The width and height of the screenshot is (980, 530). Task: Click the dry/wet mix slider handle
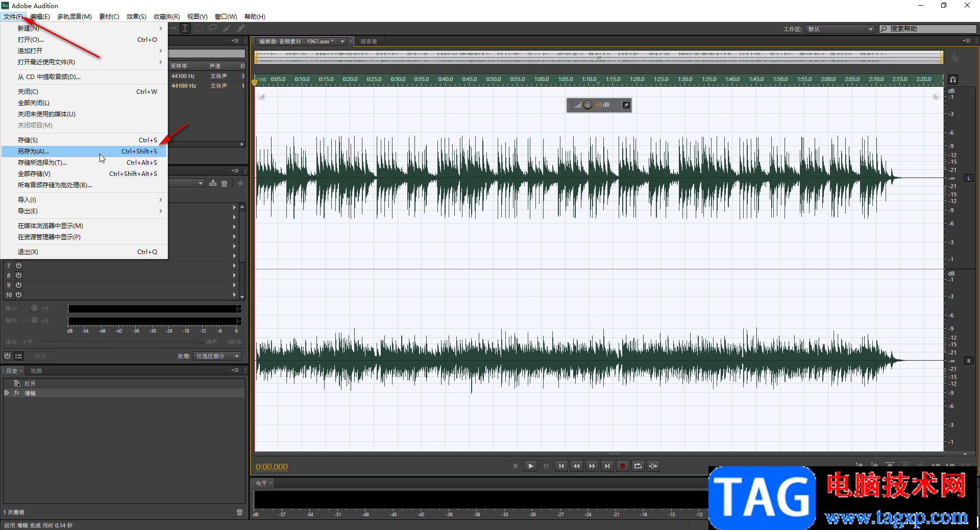click(201, 342)
